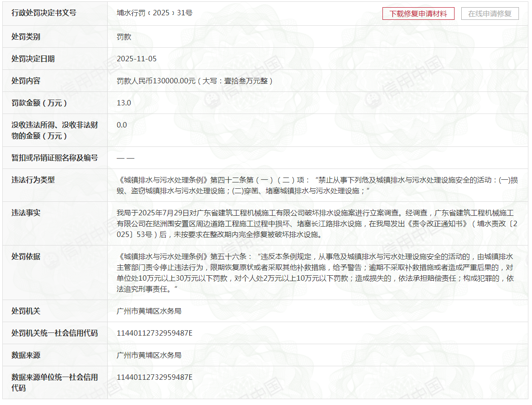The image size is (532, 405).
Task: Click the 处罚依据 legal basis paragraph
Action: click(317, 273)
